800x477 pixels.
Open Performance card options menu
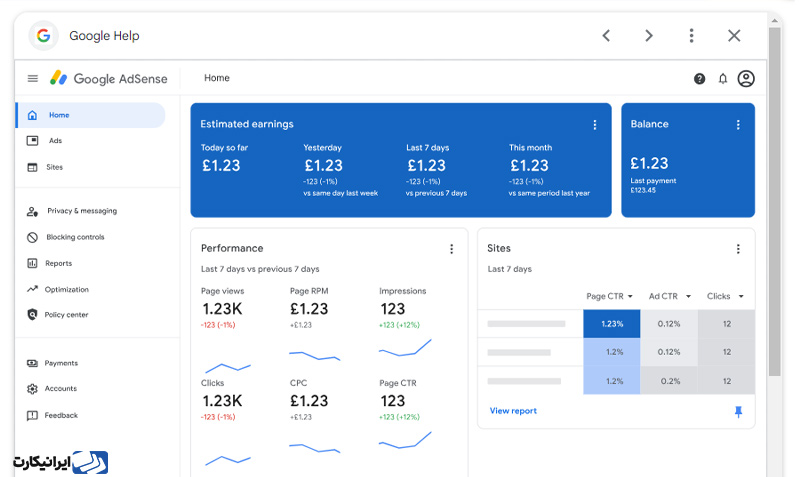tap(452, 249)
